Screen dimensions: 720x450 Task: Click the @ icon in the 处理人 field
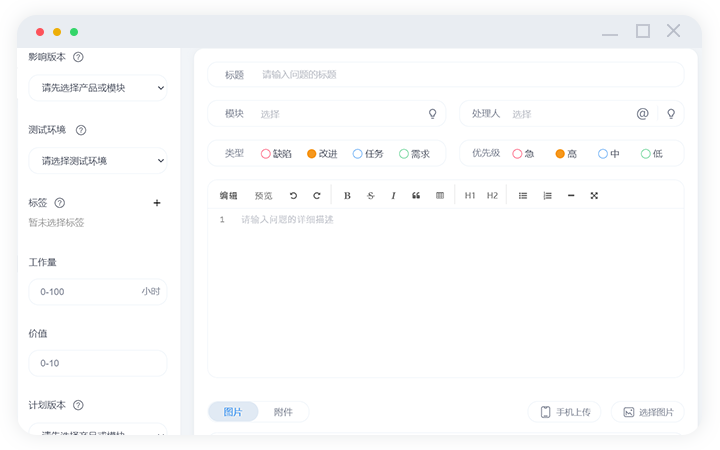pyautogui.click(x=642, y=114)
